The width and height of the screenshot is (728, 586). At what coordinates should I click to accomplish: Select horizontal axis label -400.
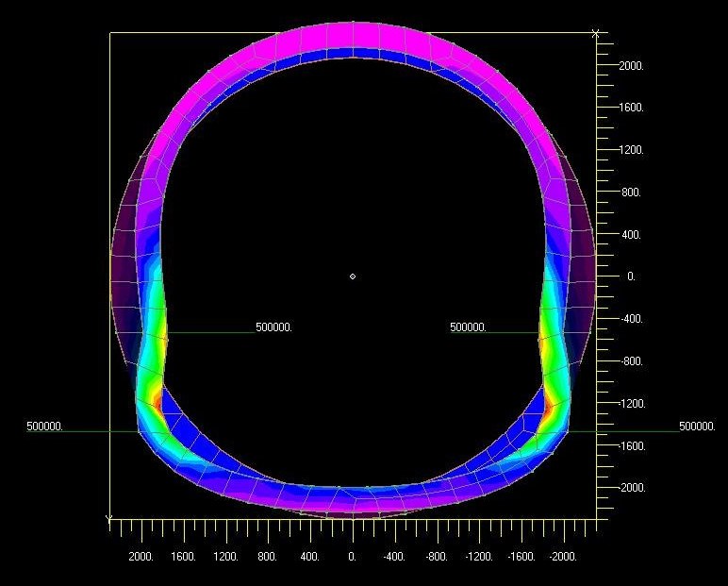click(394, 556)
